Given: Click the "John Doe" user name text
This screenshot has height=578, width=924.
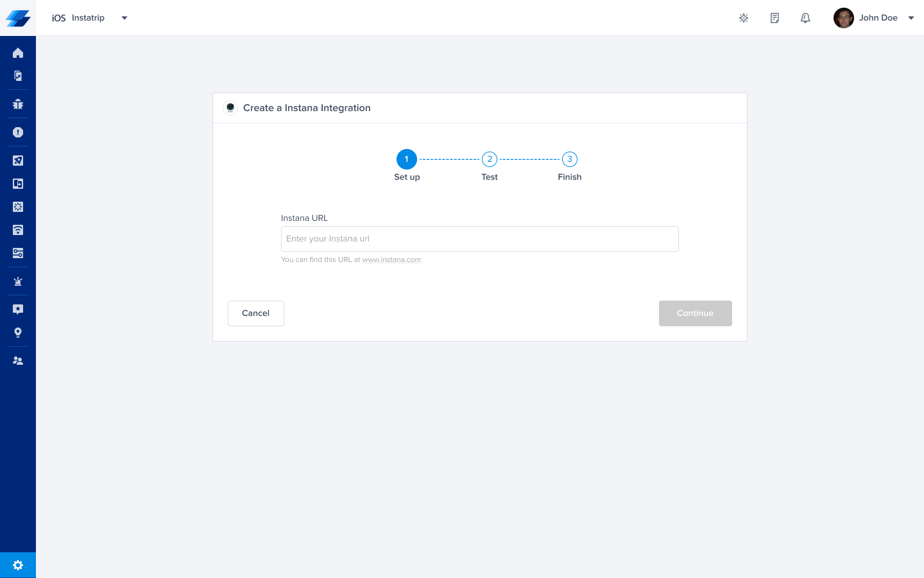Looking at the screenshot, I should pyautogui.click(x=878, y=18).
